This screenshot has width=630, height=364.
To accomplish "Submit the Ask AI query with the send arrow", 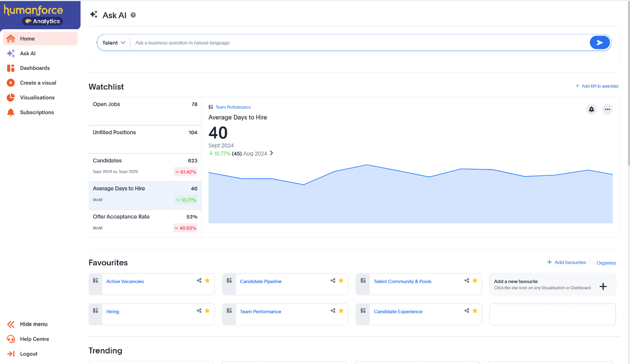I will point(600,42).
